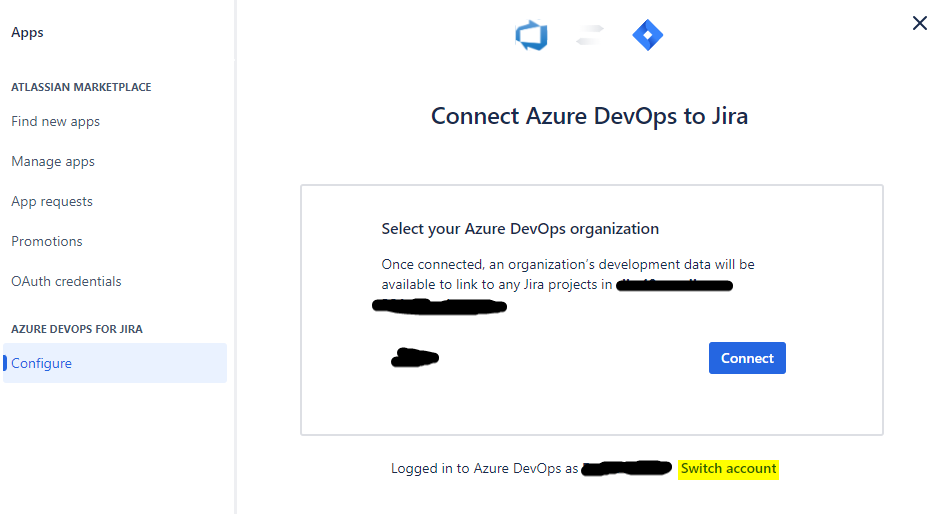949x514 pixels.
Task: Click the Azure DevOps logo icon
Action: [x=531, y=36]
